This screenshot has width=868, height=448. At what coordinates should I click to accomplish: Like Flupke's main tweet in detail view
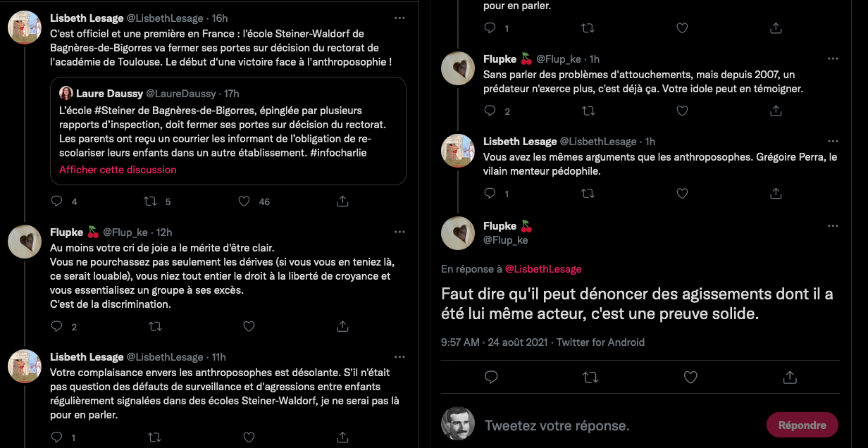point(691,377)
